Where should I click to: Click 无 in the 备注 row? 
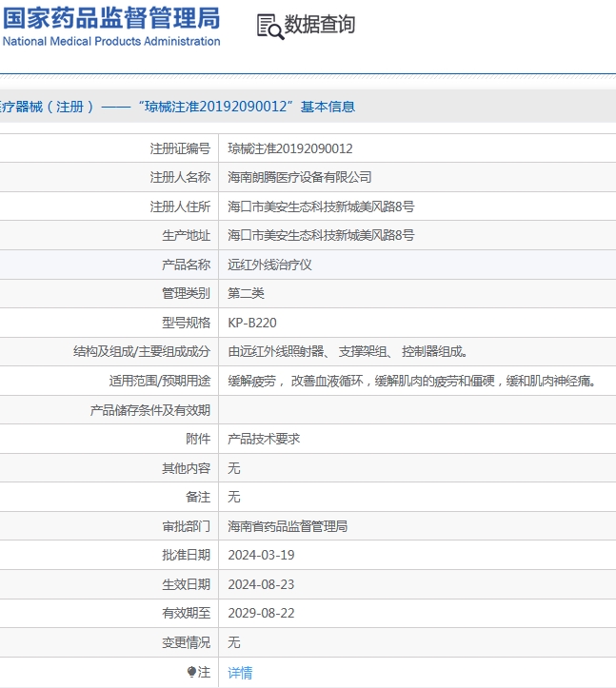pos(234,497)
